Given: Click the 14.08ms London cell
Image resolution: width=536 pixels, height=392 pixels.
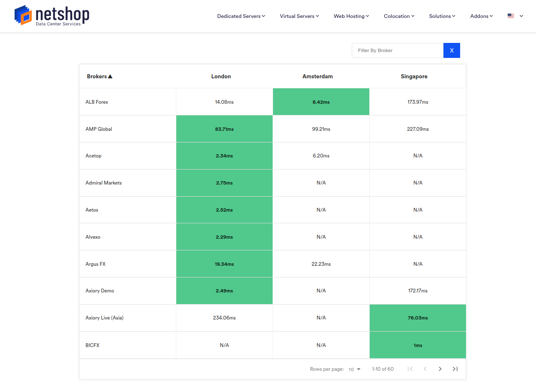Looking at the screenshot, I should (x=224, y=102).
